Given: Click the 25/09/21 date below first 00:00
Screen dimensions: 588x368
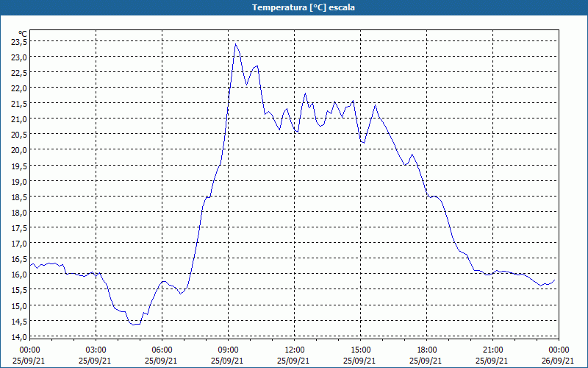Looking at the screenshot, I should pyautogui.click(x=29, y=361).
